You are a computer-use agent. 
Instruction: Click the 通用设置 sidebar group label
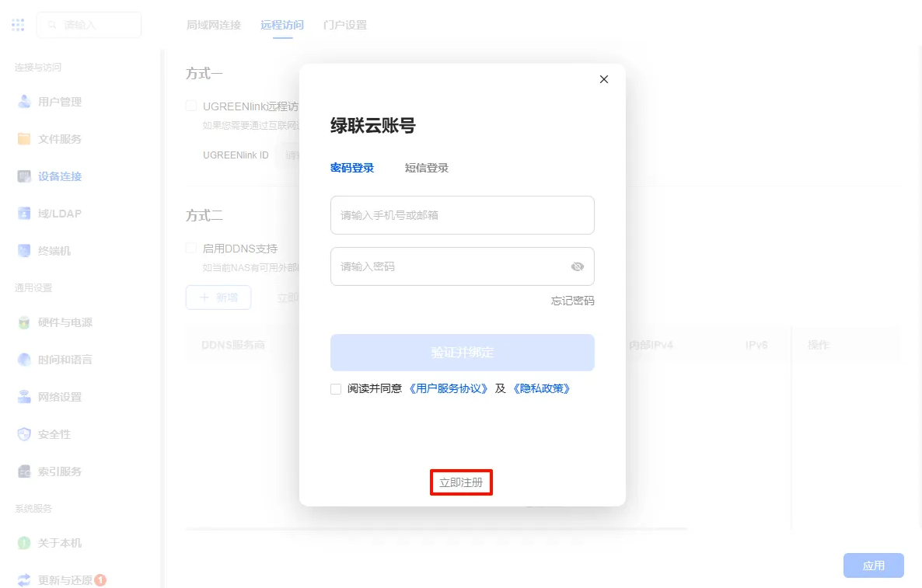33,288
